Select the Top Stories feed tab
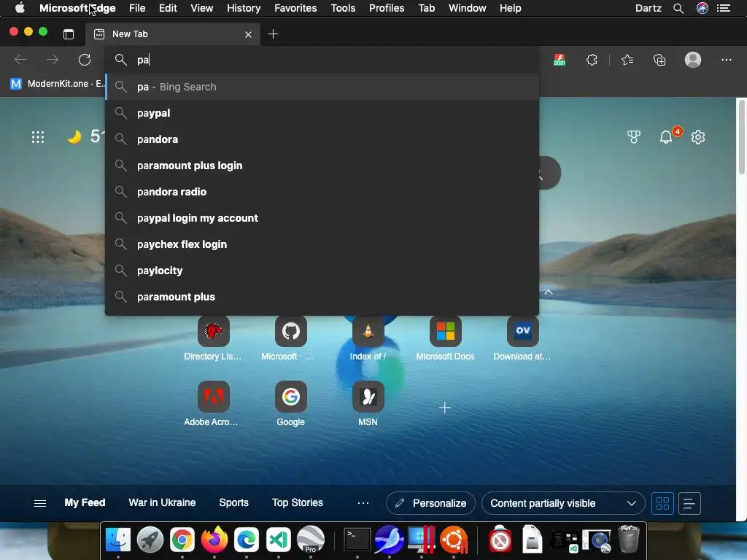The height and width of the screenshot is (560, 747). click(298, 503)
